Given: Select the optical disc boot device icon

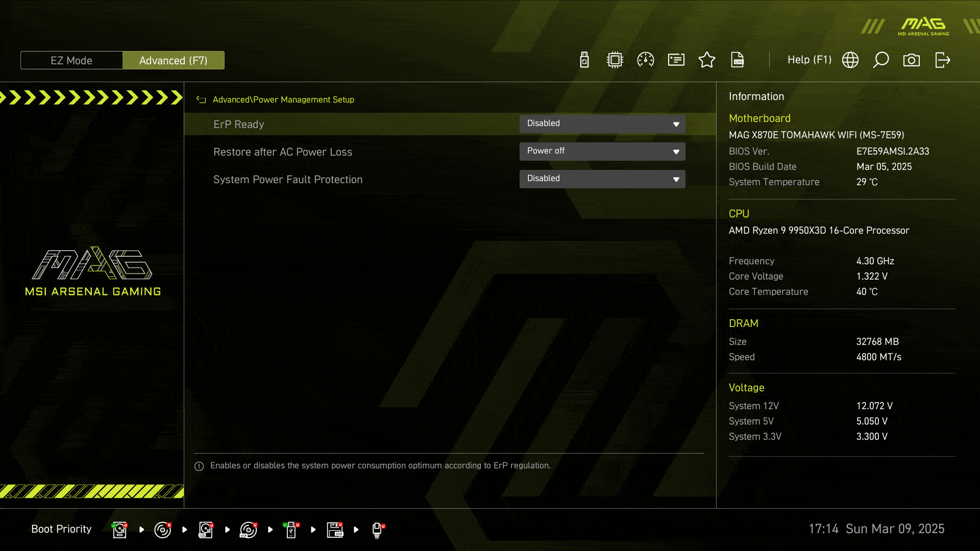Looking at the screenshot, I should [x=163, y=530].
